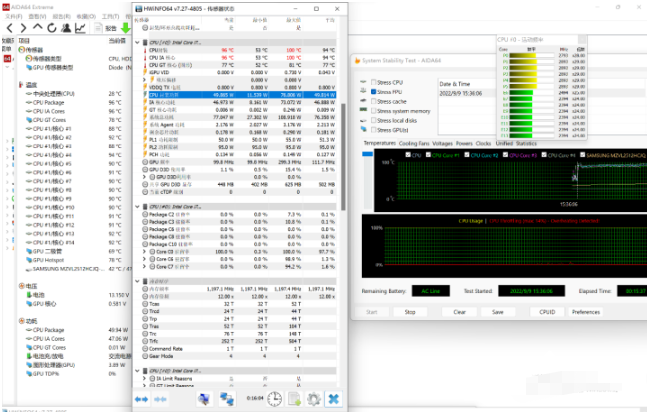Switch to the Statistics tab
Viewport: 647px width, 412px height.
pos(526,143)
